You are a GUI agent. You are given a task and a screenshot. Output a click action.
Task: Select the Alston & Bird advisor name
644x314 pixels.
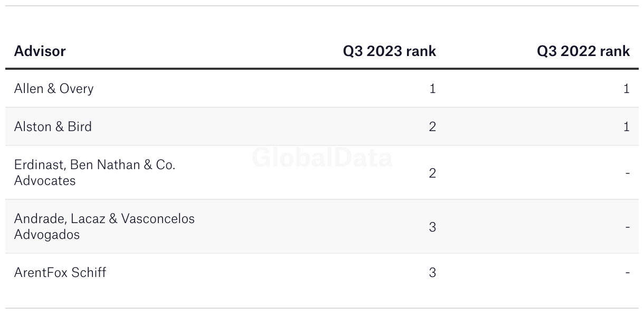[x=53, y=126]
